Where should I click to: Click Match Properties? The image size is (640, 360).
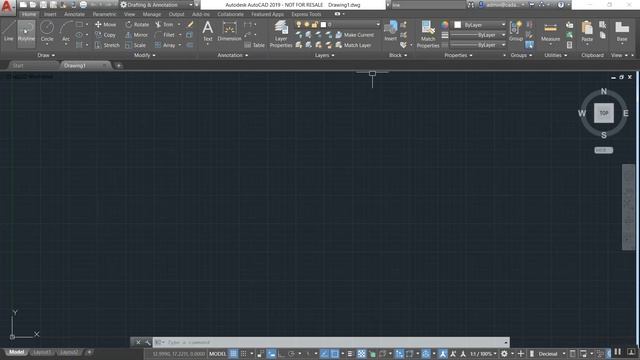428,34
